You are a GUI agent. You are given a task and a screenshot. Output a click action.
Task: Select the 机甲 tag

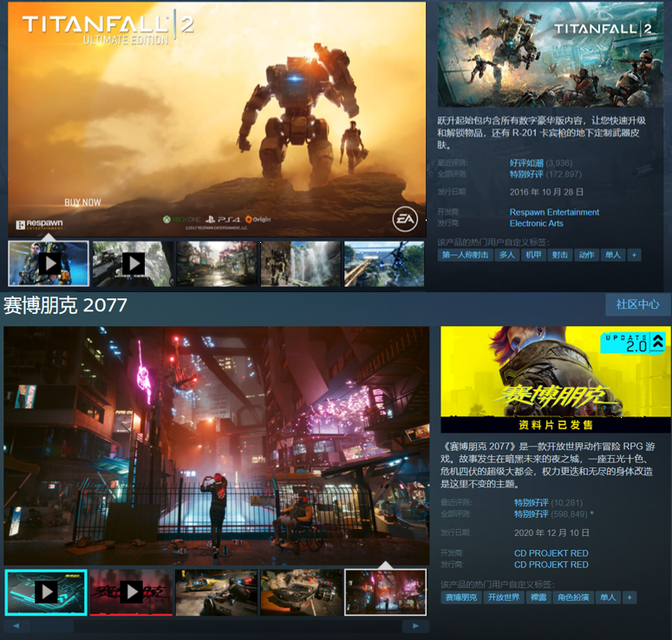pyautogui.click(x=533, y=255)
